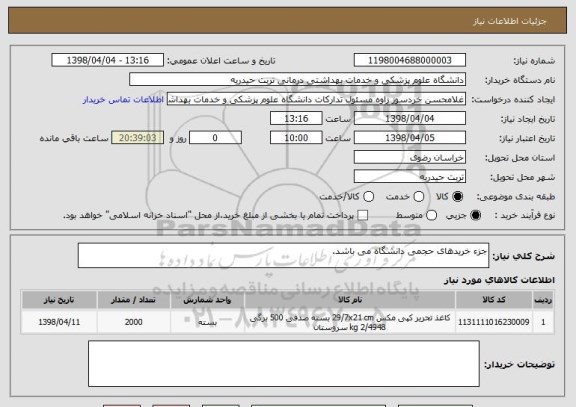Select the کالا/خدمت radio button
The width and height of the screenshot is (576, 407).
(368, 197)
